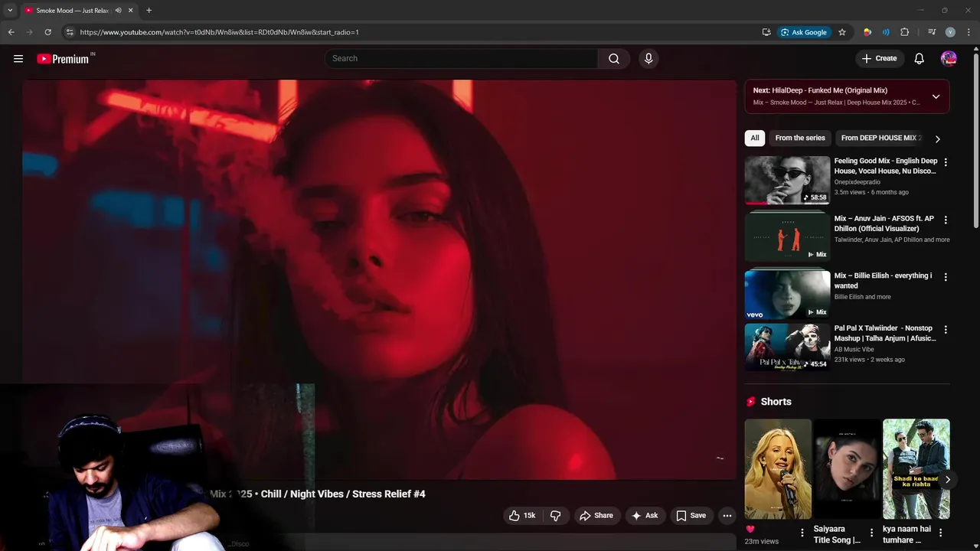This screenshot has width=980, height=551.
Task: Open a new browser tab
Action: tap(149, 11)
